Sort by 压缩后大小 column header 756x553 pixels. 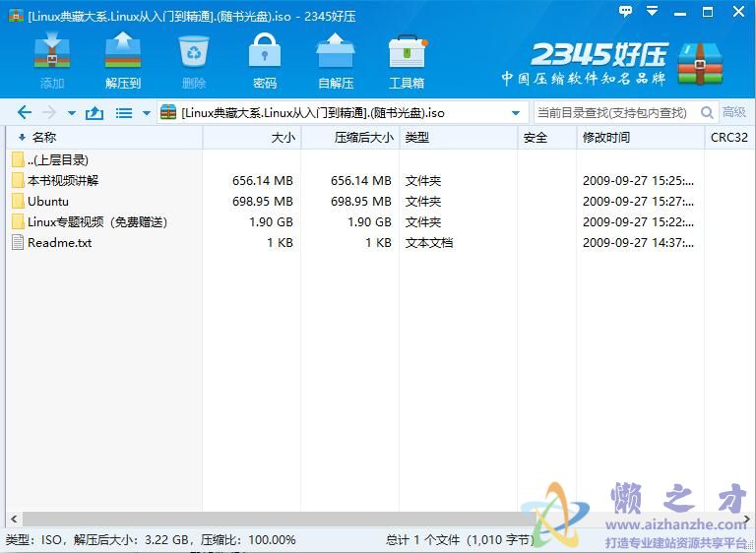click(x=350, y=138)
